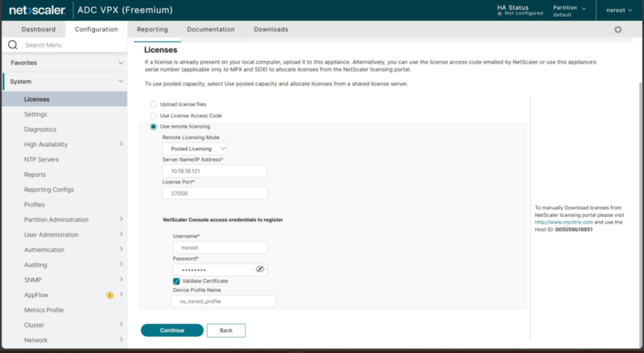Switch to the Dashboard tab
Image resolution: width=644 pixels, height=353 pixels.
pyautogui.click(x=38, y=30)
